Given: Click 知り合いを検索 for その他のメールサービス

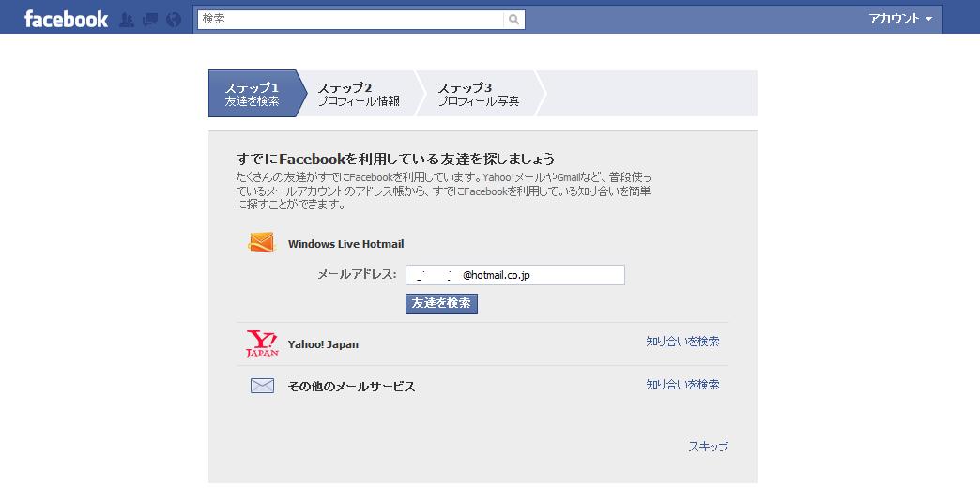Looking at the screenshot, I should pos(682,384).
